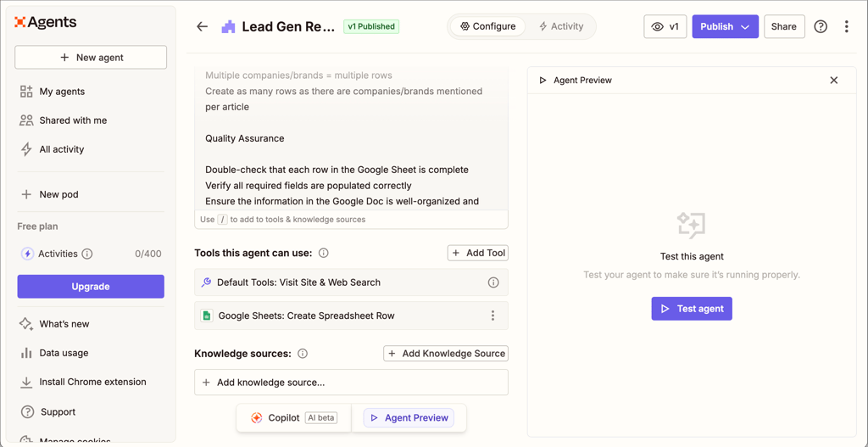
Task: Open the help question mark icon
Action: pyautogui.click(x=821, y=26)
